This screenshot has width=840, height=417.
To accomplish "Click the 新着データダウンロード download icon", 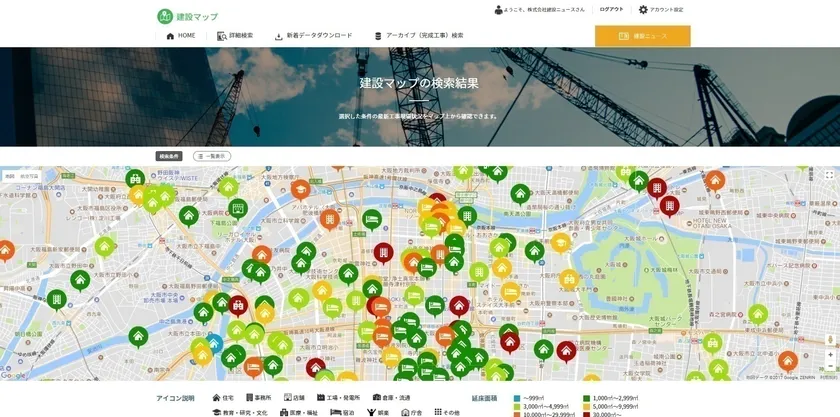I will 279,36.
